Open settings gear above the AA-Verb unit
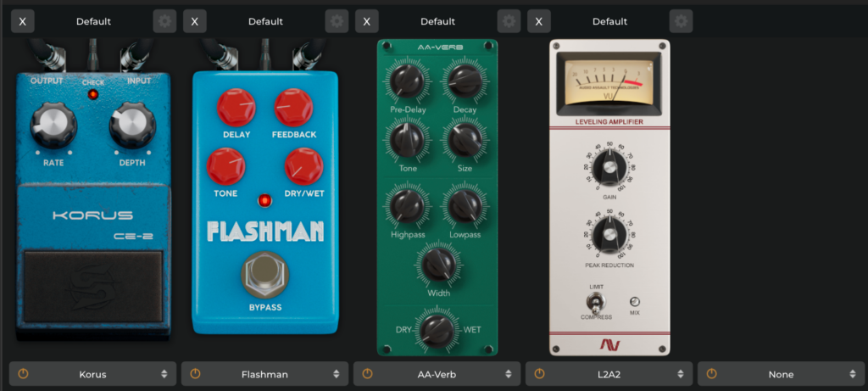868x391 pixels. [x=509, y=21]
